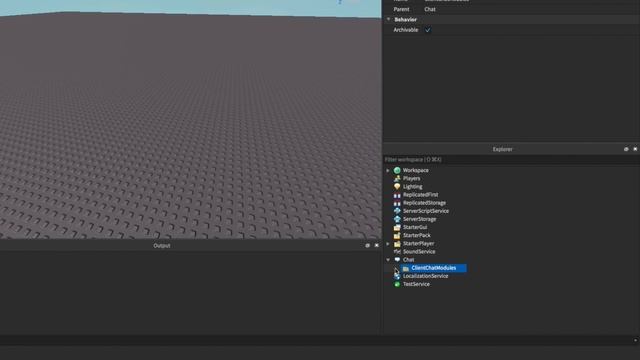Select the LocalizationService label

[426, 276]
